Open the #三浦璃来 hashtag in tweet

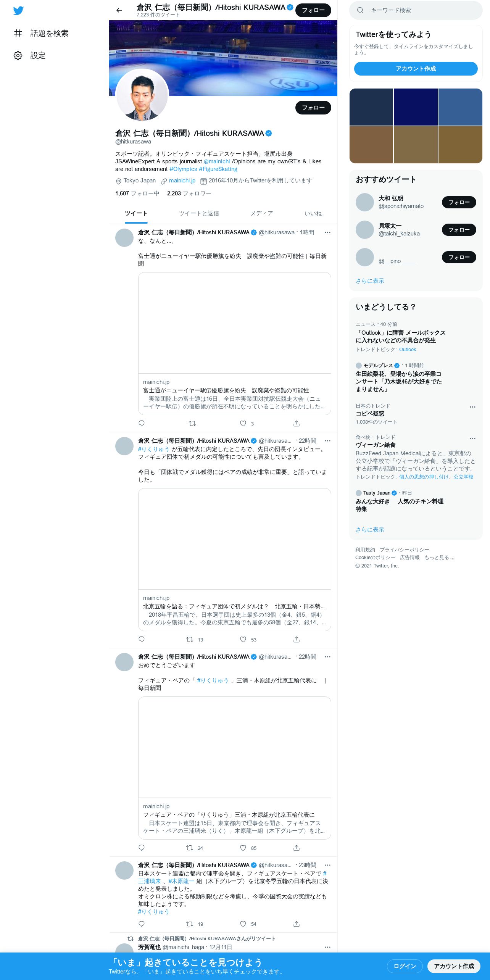(150, 881)
